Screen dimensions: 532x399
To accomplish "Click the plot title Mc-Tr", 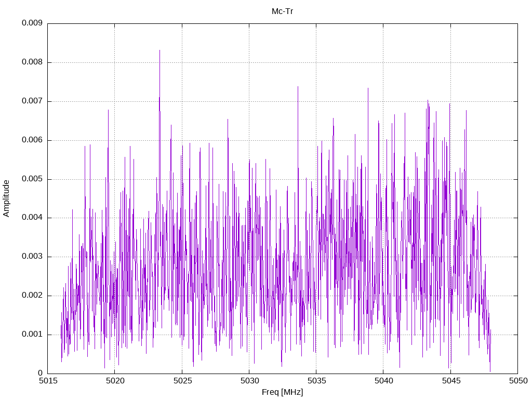I will point(282,11).
